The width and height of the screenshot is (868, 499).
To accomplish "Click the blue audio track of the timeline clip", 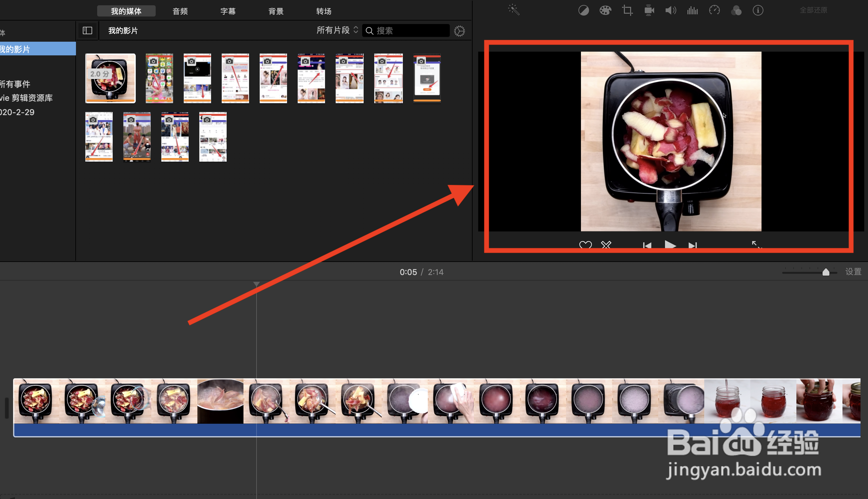I will coord(437,430).
